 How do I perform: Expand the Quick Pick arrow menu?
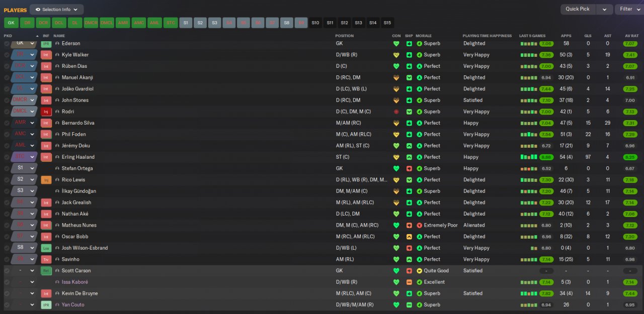point(605,9)
